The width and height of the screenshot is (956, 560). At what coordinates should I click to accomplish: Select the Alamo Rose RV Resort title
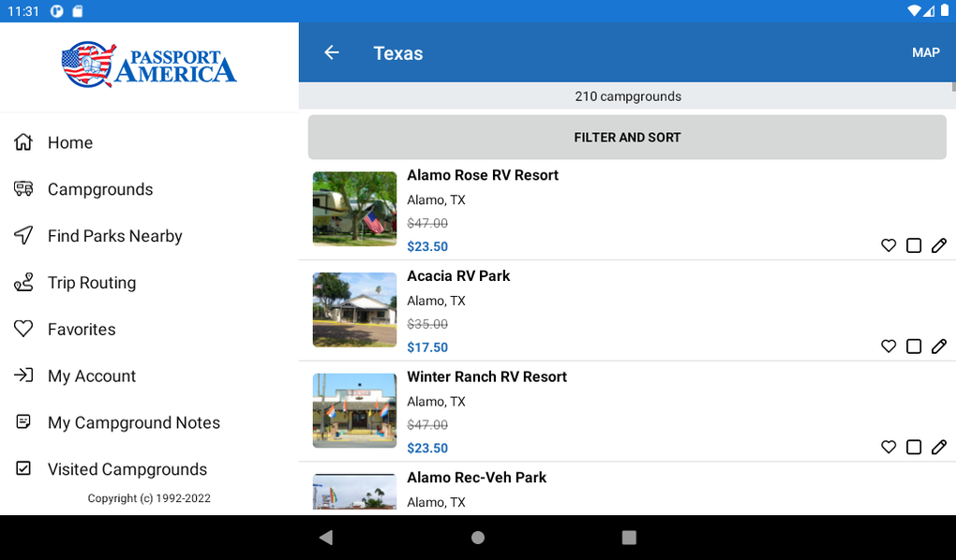pos(483,175)
